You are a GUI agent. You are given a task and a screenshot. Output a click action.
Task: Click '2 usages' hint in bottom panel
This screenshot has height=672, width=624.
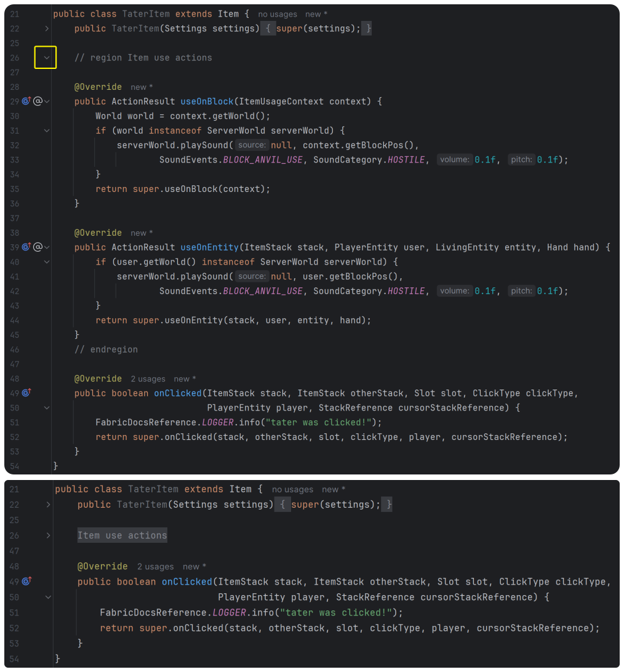click(x=155, y=567)
